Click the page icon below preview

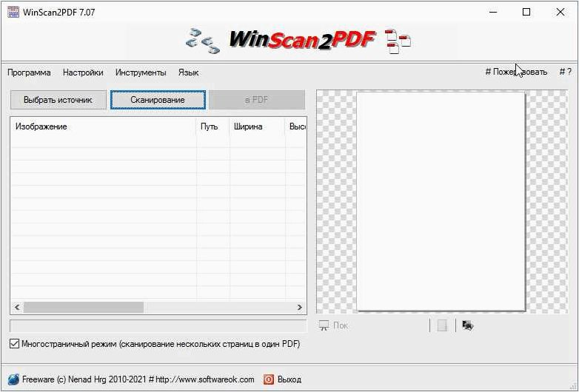point(442,325)
